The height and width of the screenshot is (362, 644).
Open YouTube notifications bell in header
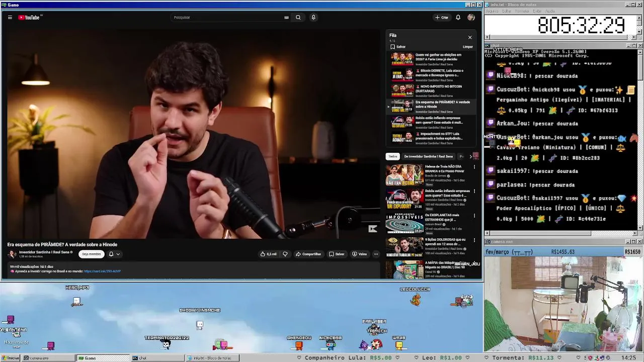coord(458,17)
